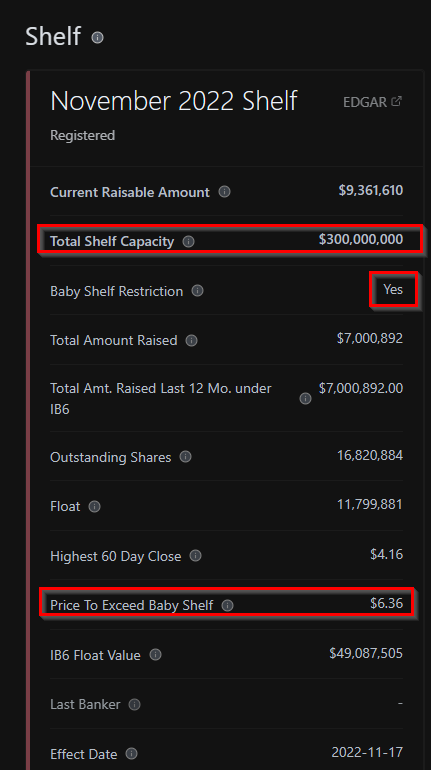Click info icon beside Float

click(95, 506)
